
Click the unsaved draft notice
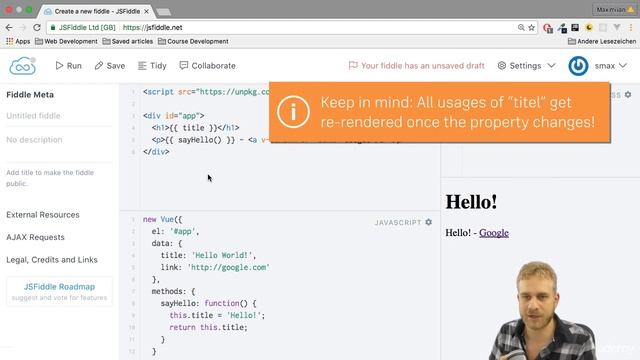tap(416, 66)
